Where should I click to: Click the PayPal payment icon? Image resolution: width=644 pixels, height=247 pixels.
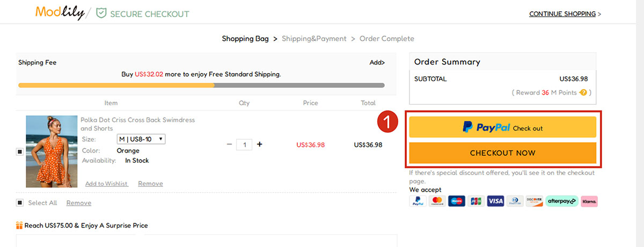click(x=417, y=201)
